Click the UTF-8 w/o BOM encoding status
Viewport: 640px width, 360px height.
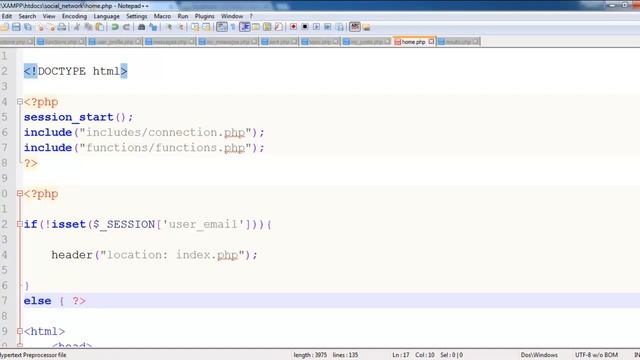(x=596, y=355)
